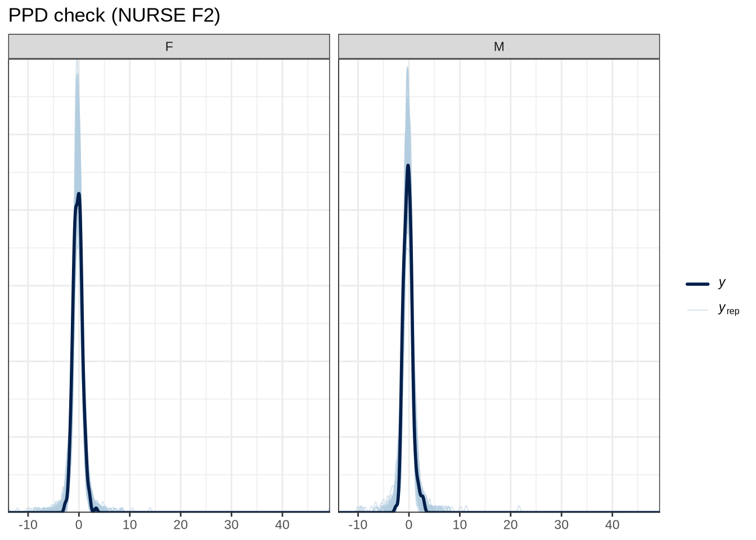Click the -10 axis tick in F panel
Image resolution: width=756 pixels, height=540 pixels.
pyautogui.click(x=28, y=525)
